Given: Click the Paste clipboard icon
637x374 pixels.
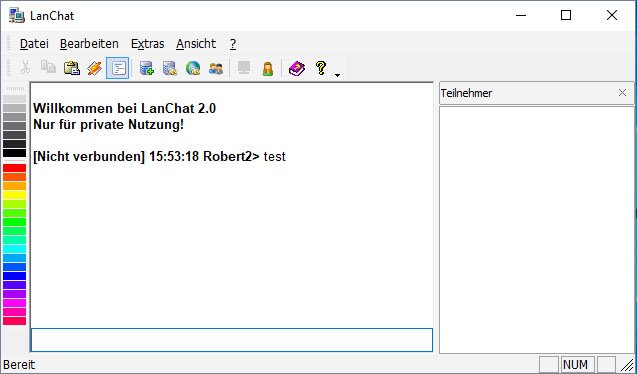Looking at the screenshot, I should tap(72, 68).
